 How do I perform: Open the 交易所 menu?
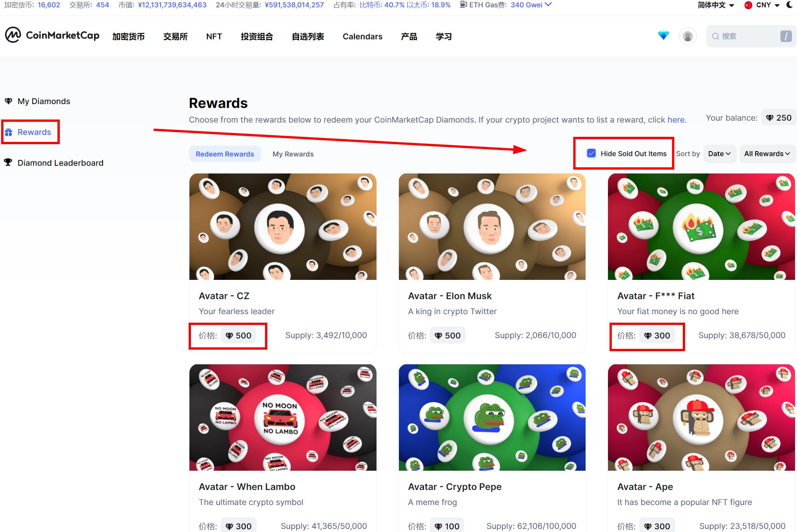click(x=176, y=37)
